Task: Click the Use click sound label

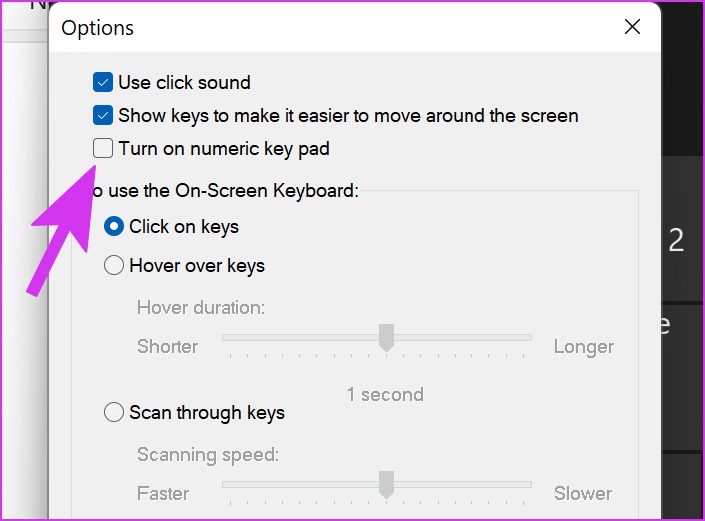Action: click(x=184, y=83)
